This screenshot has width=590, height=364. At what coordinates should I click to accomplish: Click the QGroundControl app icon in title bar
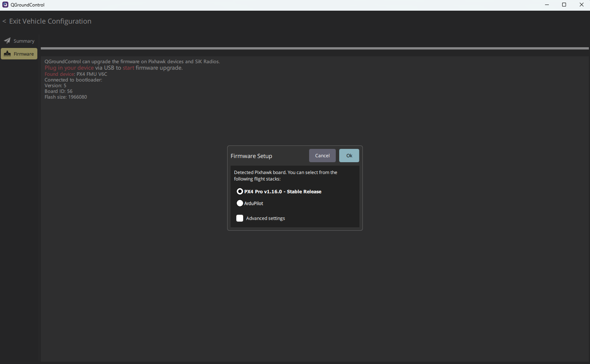[x=5, y=5]
